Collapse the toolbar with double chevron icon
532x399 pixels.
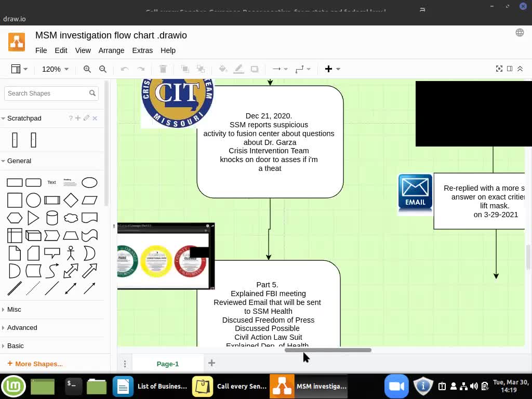click(520, 69)
